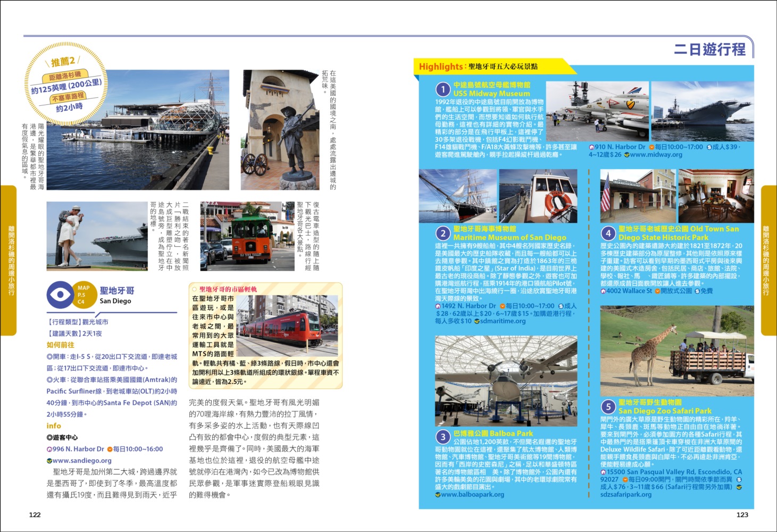Click page number 123
Viewport: 777px width, 532px height.
coord(742,514)
